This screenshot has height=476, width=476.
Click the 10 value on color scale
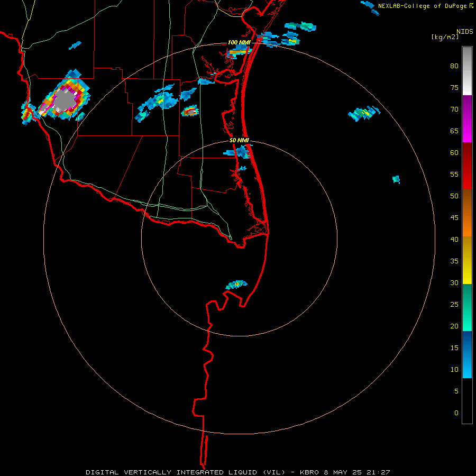454,370
